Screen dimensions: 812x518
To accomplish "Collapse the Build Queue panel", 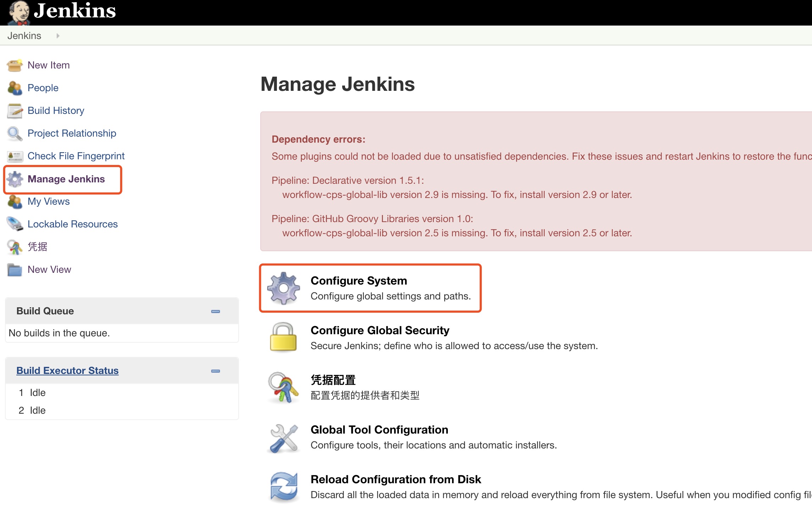I will (216, 312).
